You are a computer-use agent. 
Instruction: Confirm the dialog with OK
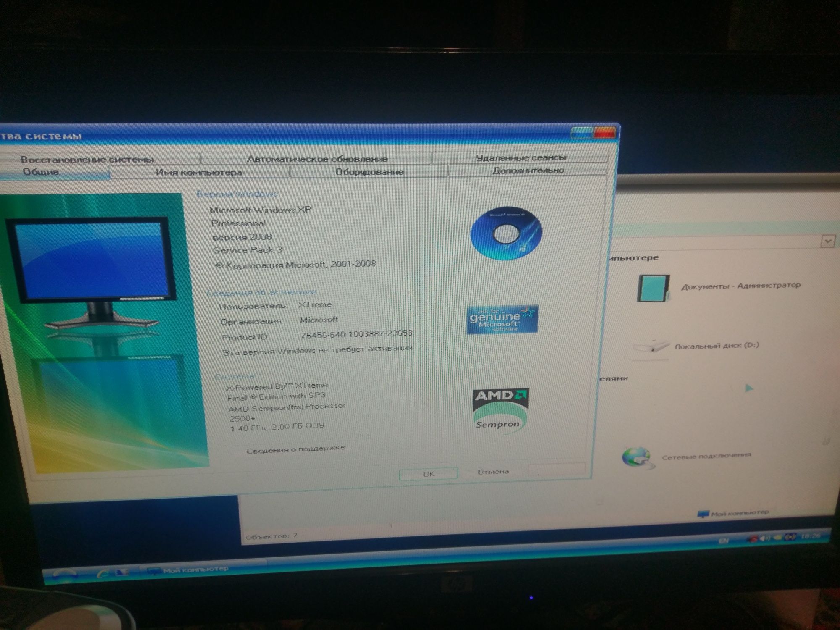pos(428,474)
